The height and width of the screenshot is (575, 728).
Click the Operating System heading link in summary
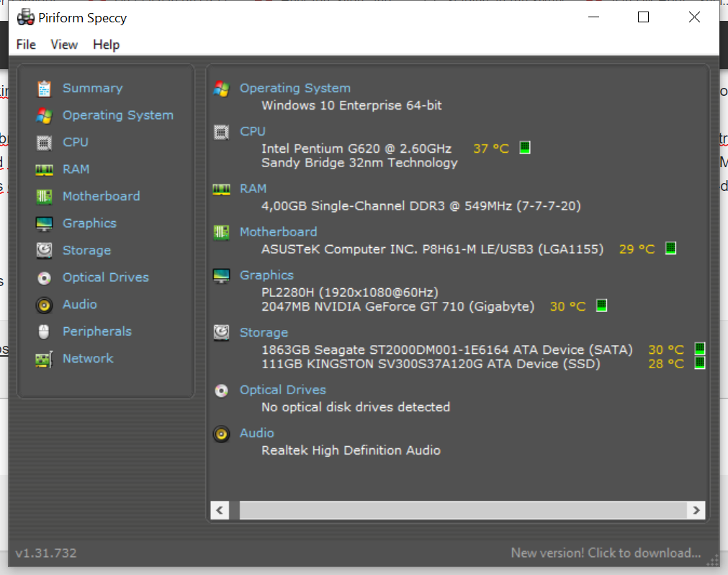295,88
